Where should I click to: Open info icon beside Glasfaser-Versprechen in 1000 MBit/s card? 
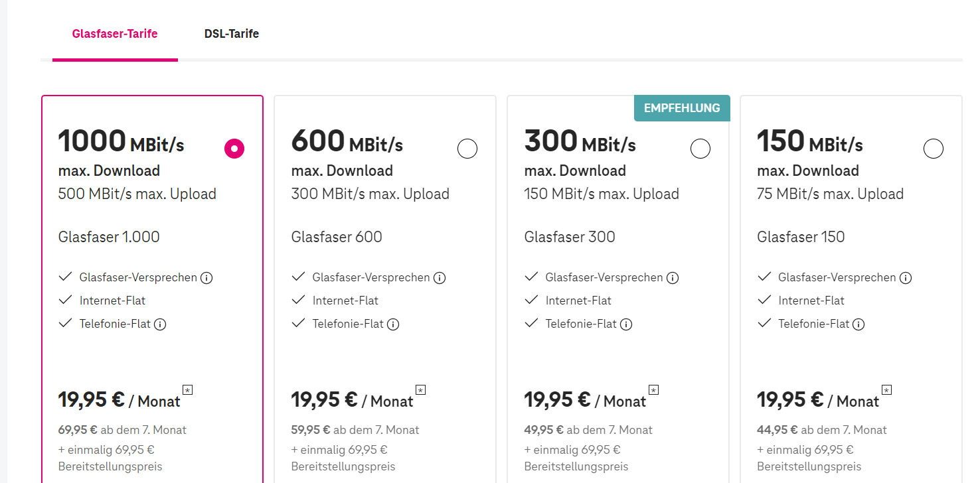(x=206, y=278)
